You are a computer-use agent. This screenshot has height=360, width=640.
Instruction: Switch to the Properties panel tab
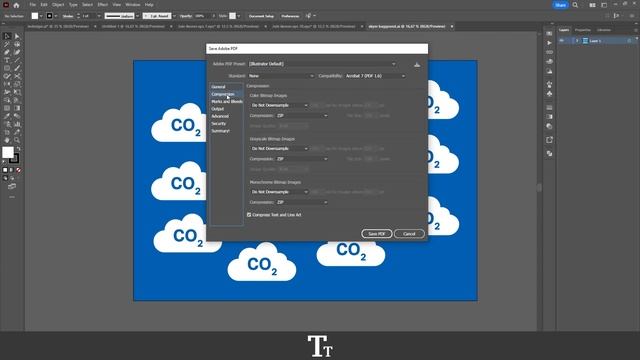[582, 30]
